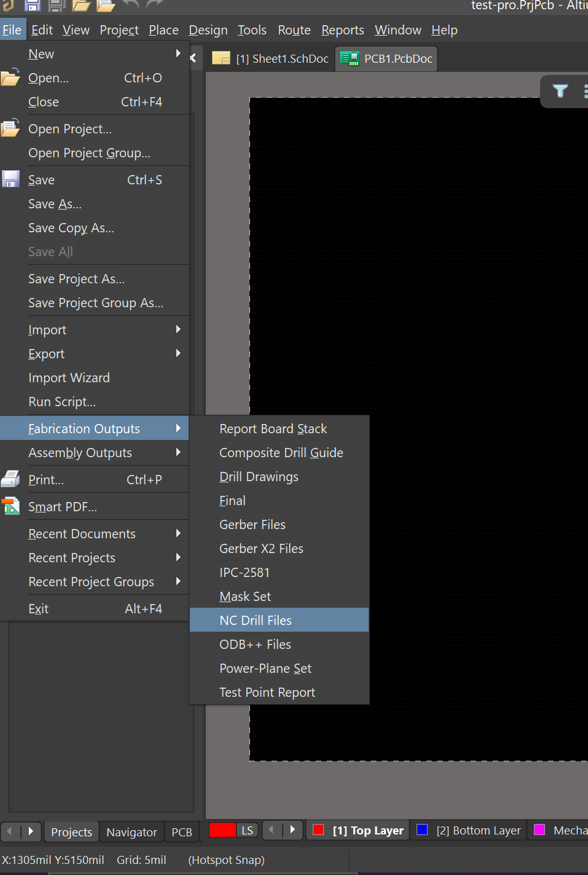
Task: Open the Reports menu
Action: (x=342, y=30)
